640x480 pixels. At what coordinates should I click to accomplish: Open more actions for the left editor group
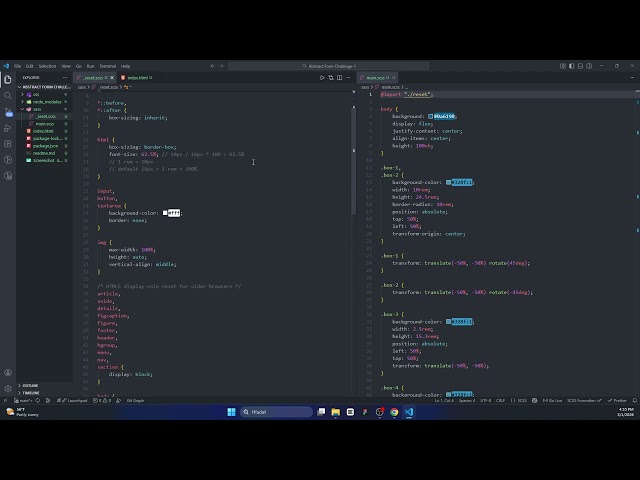pos(348,78)
